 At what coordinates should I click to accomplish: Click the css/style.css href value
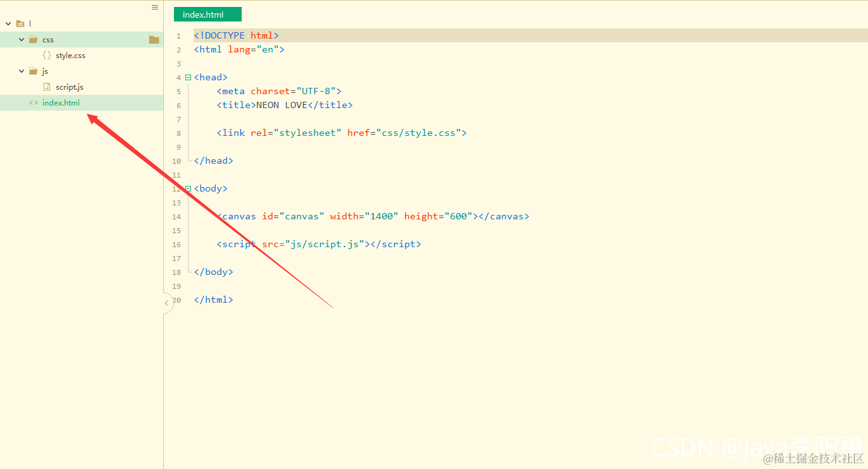[419, 133]
